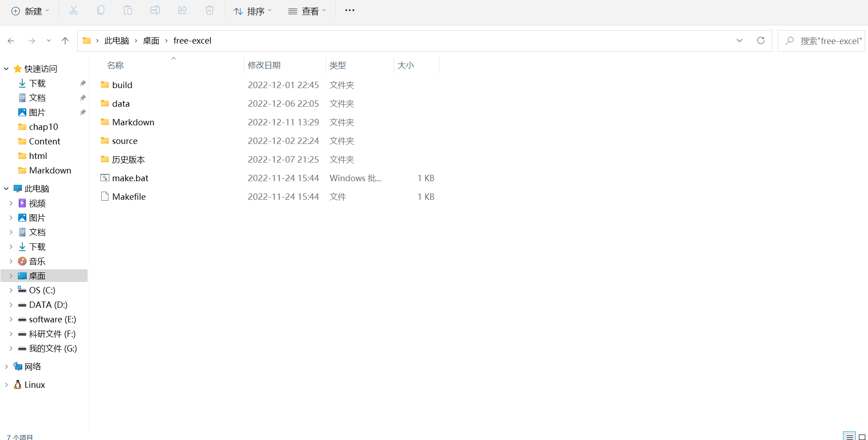Expand the OS (C:) drive tree
868x440 pixels.
click(x=11, y=290)
